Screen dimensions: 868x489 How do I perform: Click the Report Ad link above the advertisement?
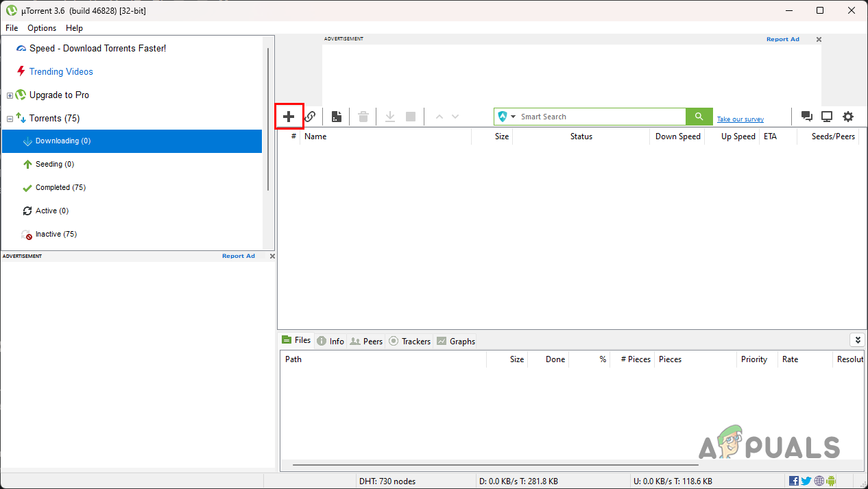click(782, 39)
